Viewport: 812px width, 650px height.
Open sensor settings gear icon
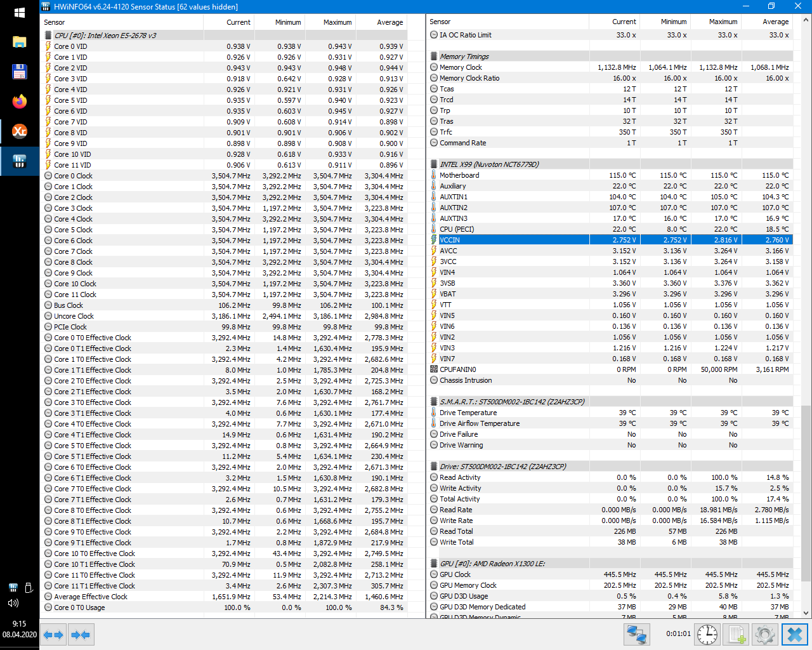(765, 634)
